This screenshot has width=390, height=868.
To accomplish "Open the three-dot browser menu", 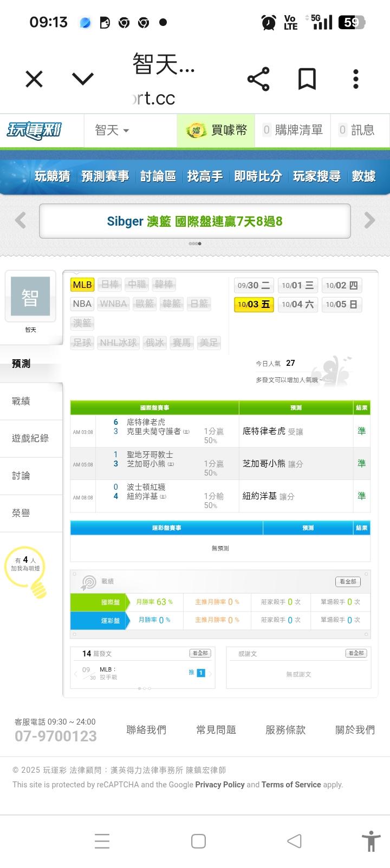I will tap(355, 80).
